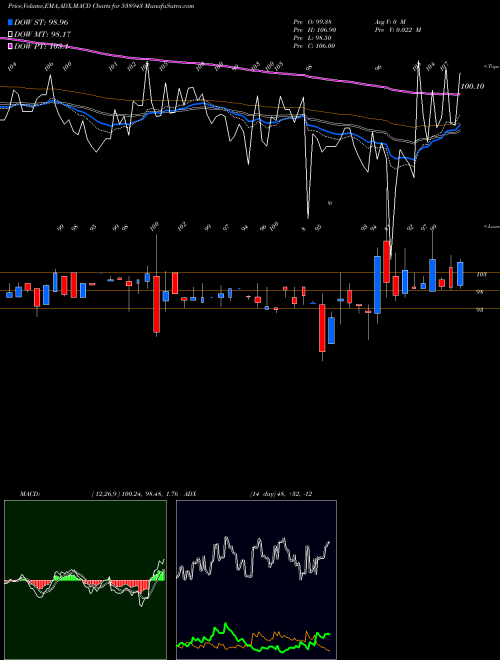Open the green MACD histogram panel
This screenshot has width=500, height=660.
(85, 580)
